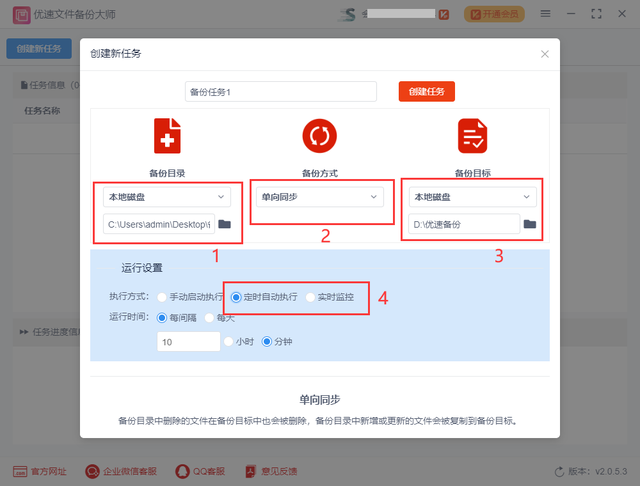Screen dimensions: 640x486
Task: Click 创建新任务 blue button in main window
Action: click(39, 49)
